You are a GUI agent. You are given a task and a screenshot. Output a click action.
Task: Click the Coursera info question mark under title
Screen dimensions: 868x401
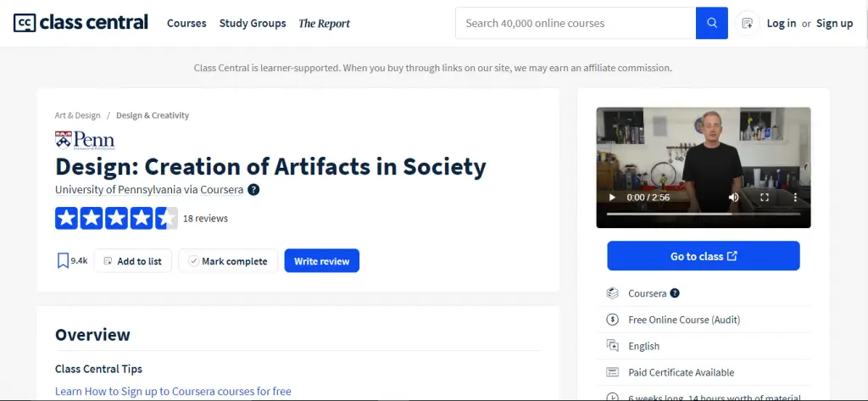[253, 190]
